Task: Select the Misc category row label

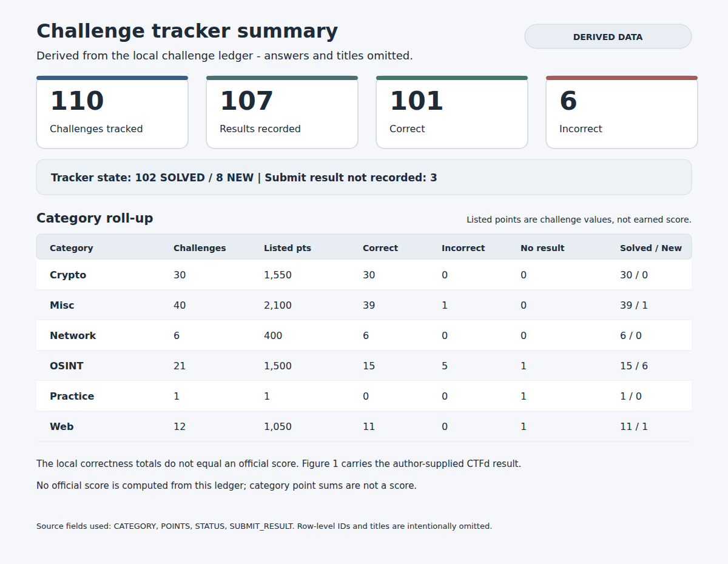Action: pos(62,305)
